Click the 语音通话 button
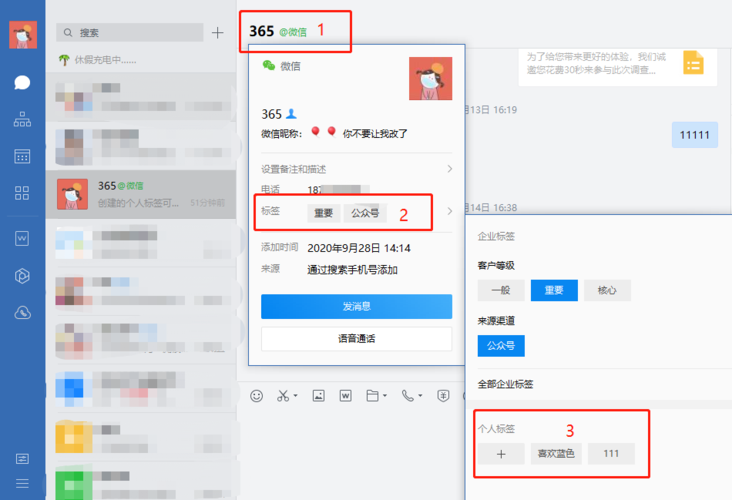 click(357, 339)
